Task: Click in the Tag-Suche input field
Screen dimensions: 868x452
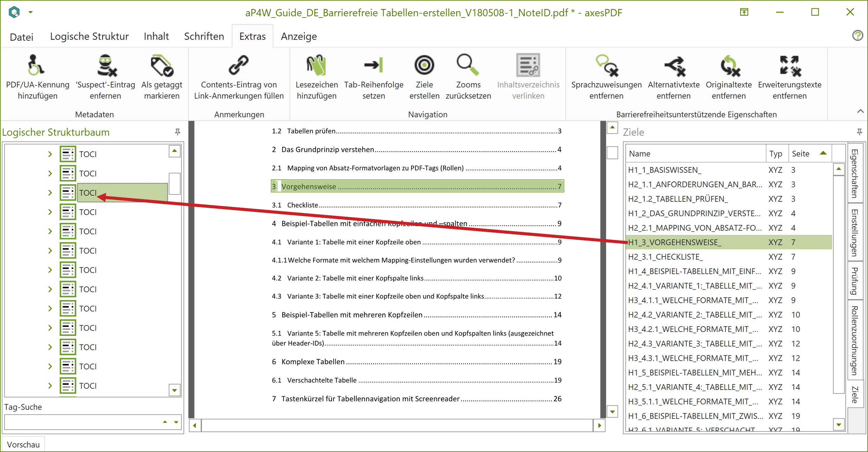Action: pyautogui.click(x=82, y=422)
